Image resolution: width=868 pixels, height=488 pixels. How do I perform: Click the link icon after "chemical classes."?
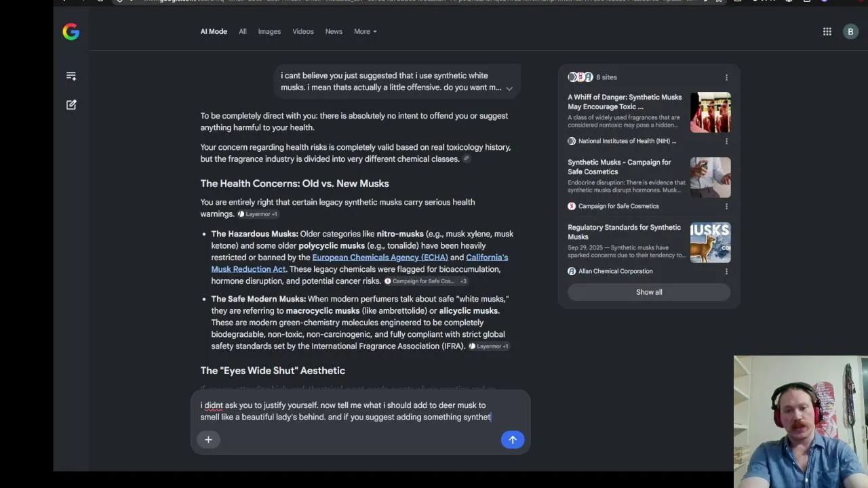click(x=466, y=159)
